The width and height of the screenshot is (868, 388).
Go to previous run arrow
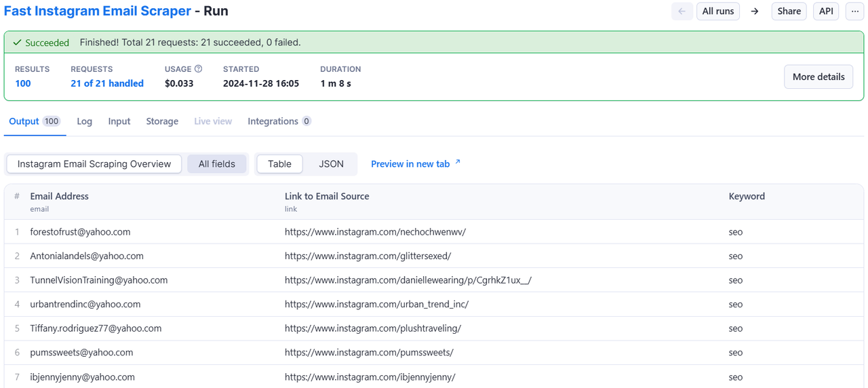tap(682, 12)
